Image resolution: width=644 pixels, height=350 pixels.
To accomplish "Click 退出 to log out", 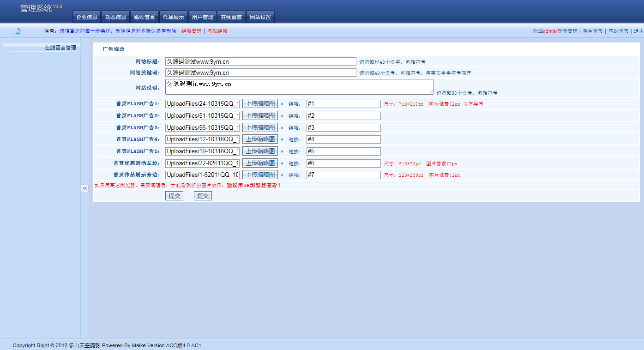I will pos(638,31).
